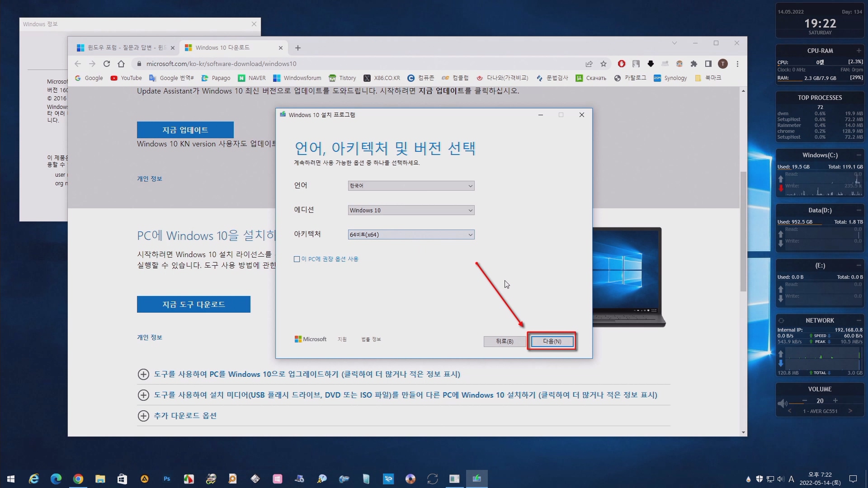This screenshot has width=868, height=488.
Task: Click the 다음(N) next button
Action: [552, 341]
